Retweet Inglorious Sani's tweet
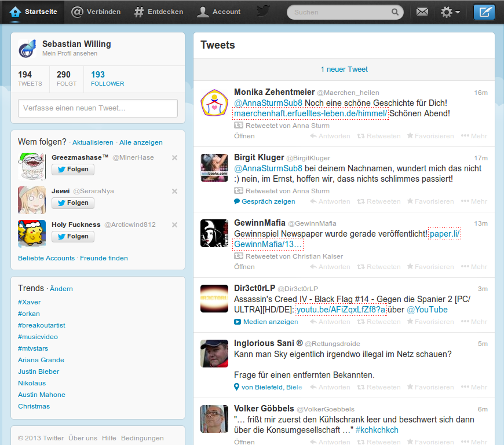 379,388
